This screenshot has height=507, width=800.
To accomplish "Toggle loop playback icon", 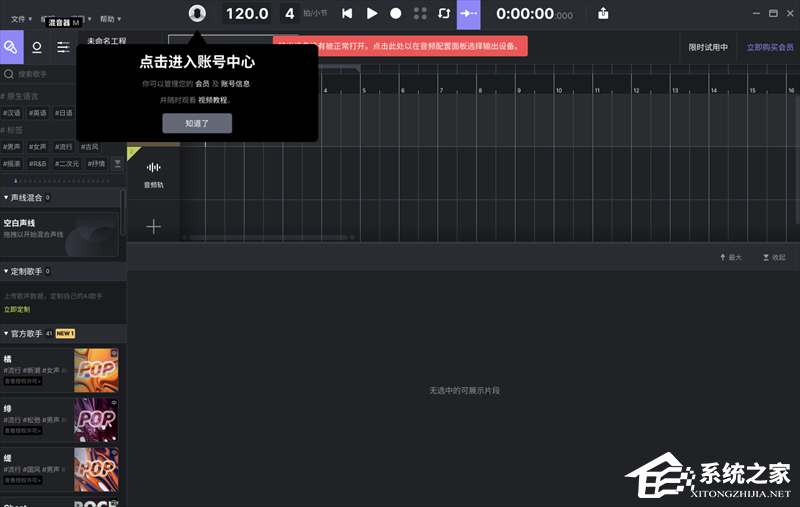I will click(444, 14).
